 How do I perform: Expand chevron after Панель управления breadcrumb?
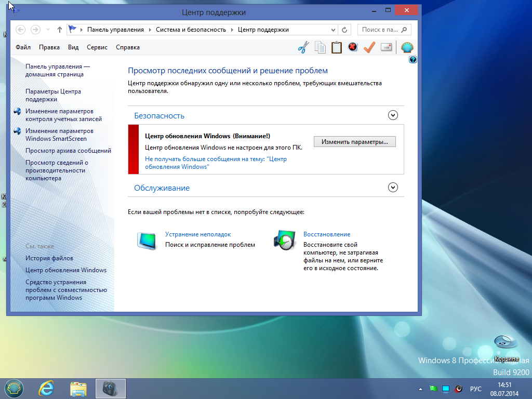150,30
